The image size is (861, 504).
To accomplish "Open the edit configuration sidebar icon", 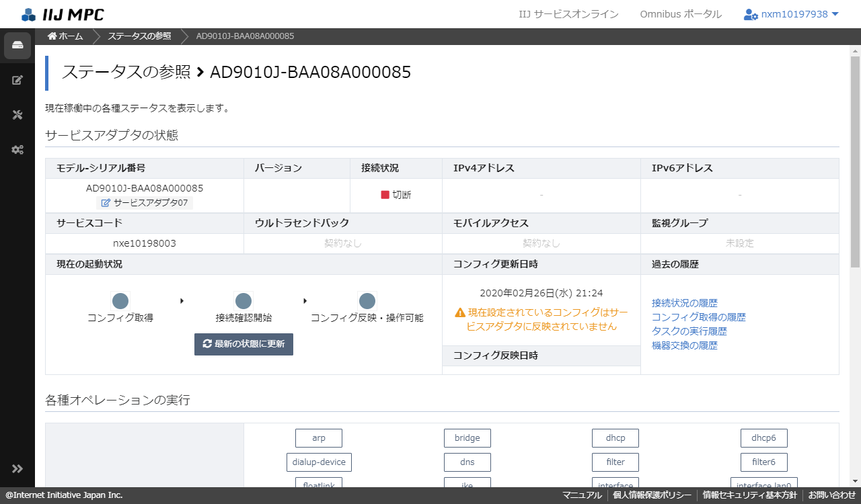I will [x=17, y=80].
